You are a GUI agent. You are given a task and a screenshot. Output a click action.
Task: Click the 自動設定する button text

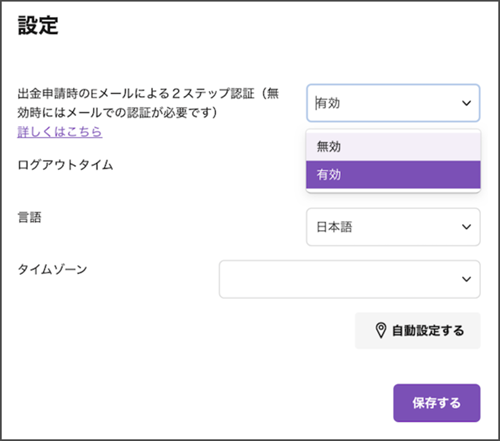coord(428,331)
